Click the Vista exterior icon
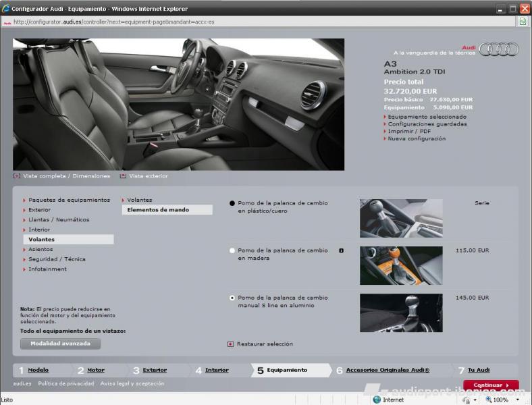This screenshot has height=405, width=532. tap(123, 176)
